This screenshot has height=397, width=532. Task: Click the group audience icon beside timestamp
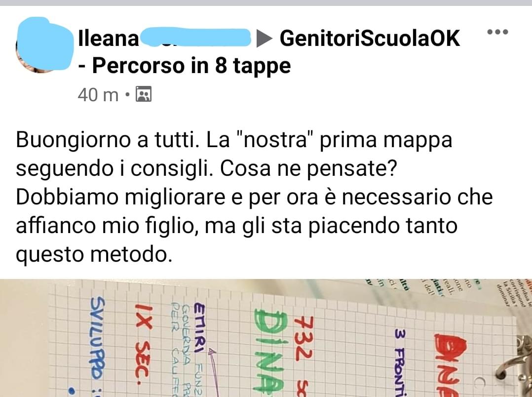click(144, 94)
